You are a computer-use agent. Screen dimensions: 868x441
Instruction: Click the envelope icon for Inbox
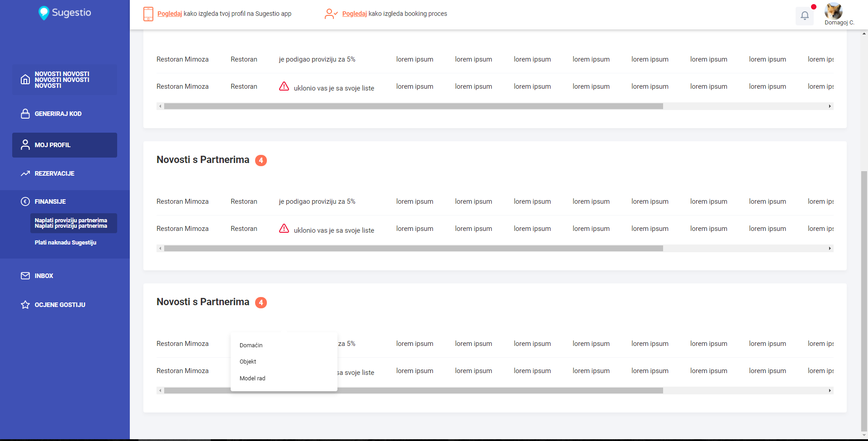[x=25, y=276]
